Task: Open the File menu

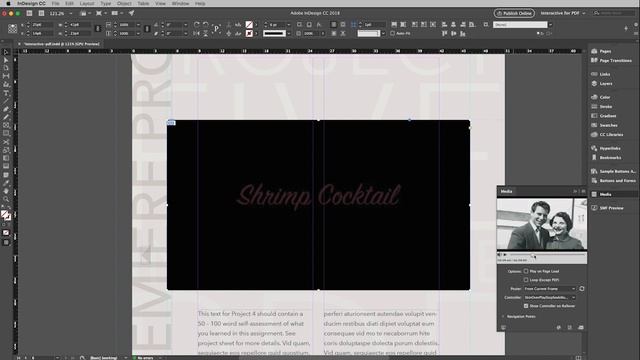Action: [56, 3]
